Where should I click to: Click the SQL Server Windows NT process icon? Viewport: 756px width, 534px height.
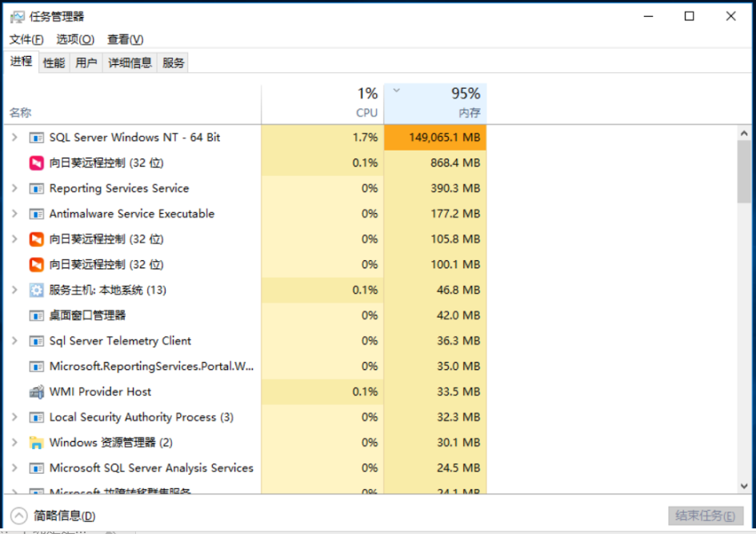click(36, 138)
